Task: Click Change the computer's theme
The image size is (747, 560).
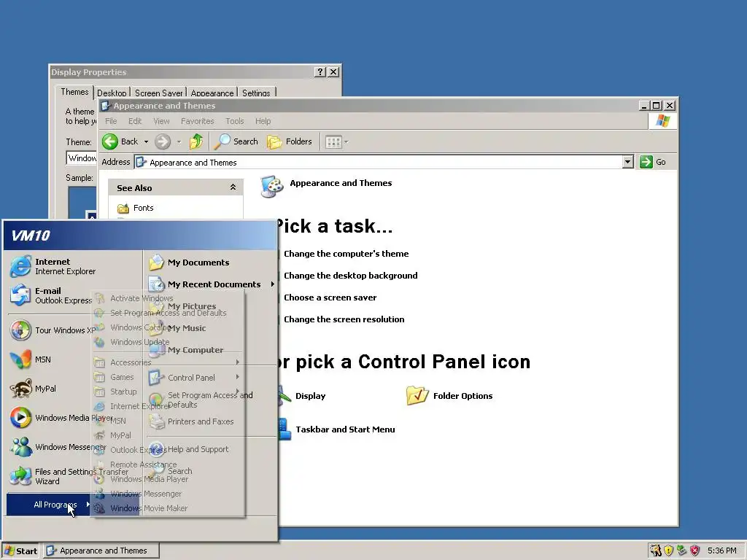Action: click(346, 254)
